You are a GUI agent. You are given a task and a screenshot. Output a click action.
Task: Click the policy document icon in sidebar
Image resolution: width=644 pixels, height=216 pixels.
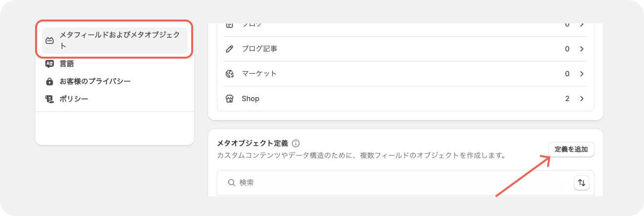(x=49, y=99)
